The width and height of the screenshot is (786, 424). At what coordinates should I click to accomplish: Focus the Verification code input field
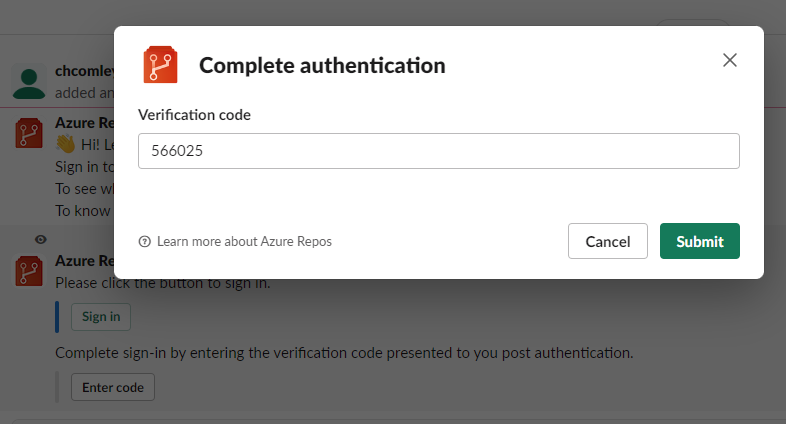pos(439,151)
